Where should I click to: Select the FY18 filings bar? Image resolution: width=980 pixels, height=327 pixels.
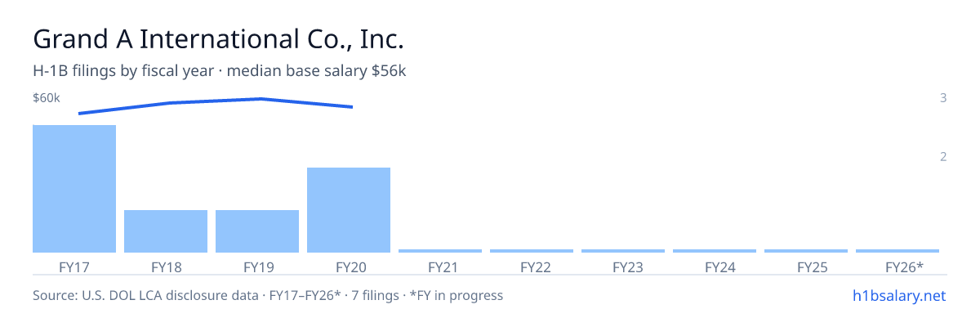[166, 231]
